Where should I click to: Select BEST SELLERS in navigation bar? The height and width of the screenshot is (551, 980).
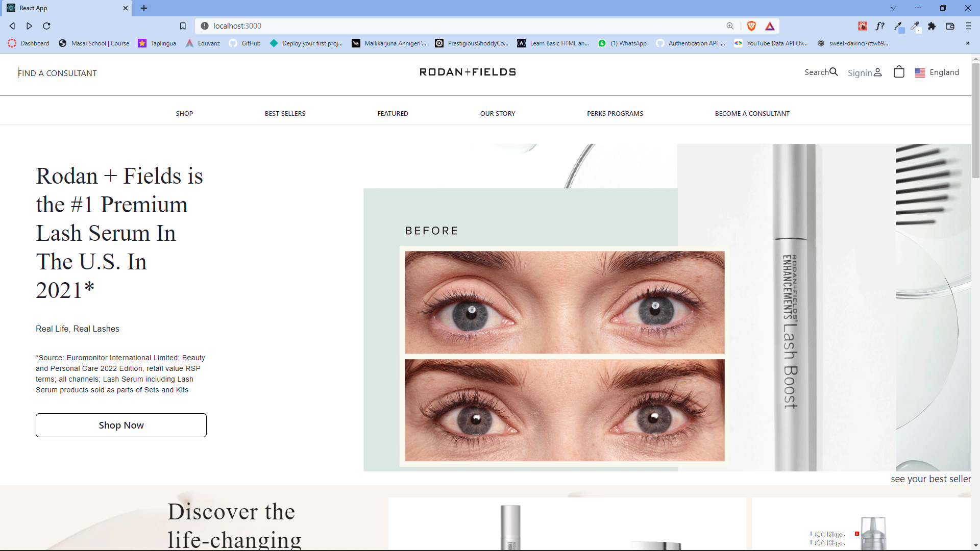285,113
